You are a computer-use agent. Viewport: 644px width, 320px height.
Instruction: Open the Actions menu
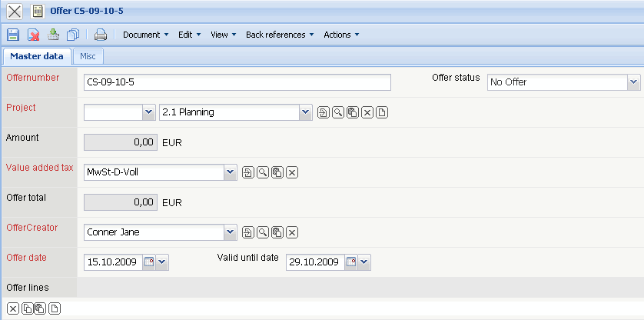(x=341, y=35)
